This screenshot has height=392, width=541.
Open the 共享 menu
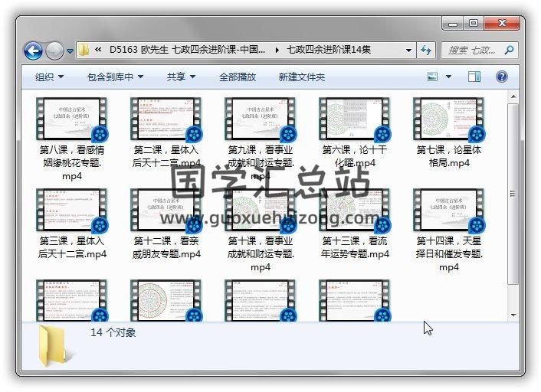pos(182,77)
